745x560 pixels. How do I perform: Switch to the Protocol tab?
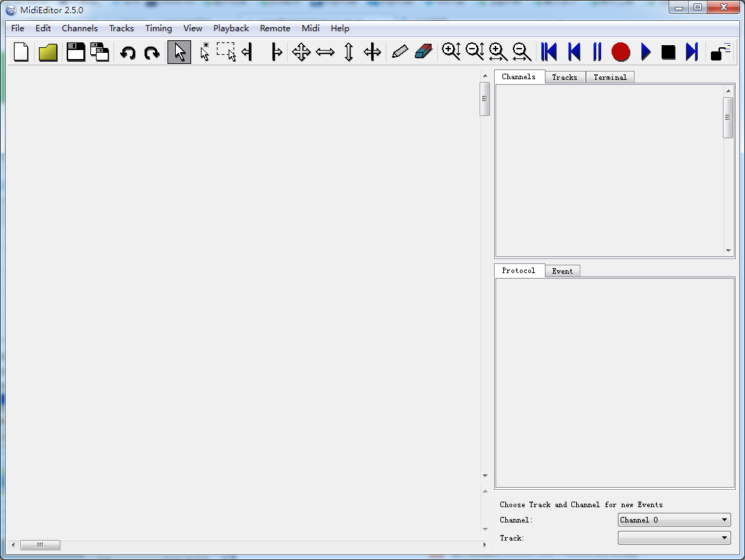[519, 270]
